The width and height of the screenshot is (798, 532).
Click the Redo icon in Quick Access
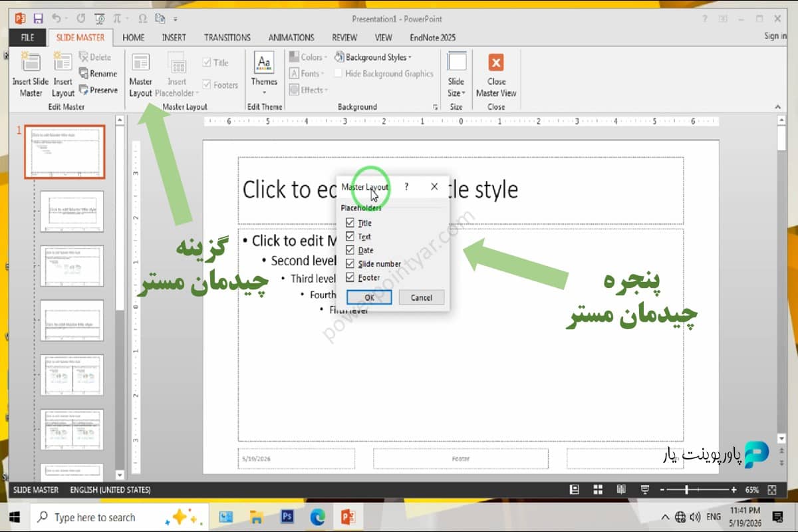(x=81, y=19)
